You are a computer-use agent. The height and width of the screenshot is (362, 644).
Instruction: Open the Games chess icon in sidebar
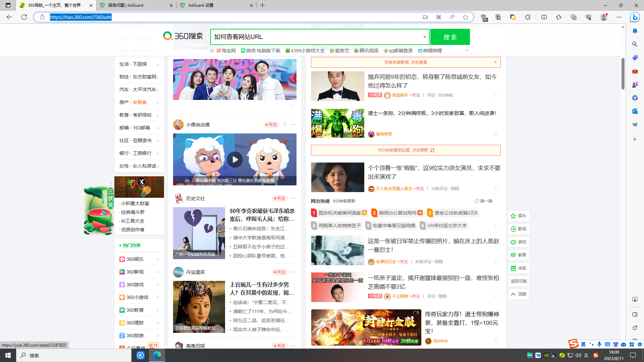(x=634, y=84)
